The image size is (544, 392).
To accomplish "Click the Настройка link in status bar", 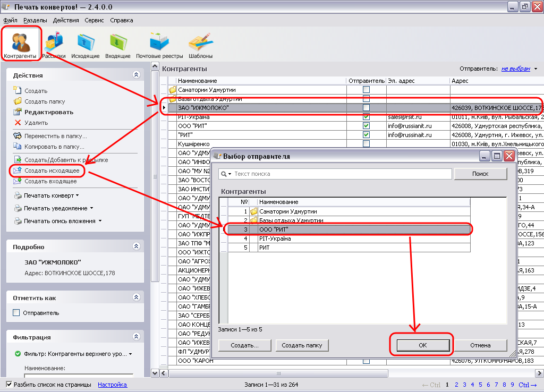I will (112, 385).
